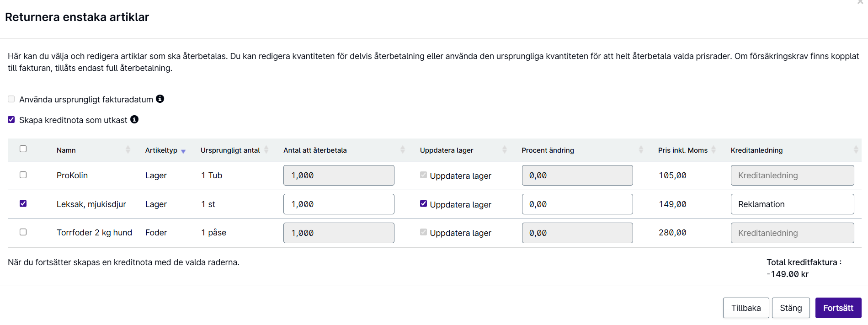Sort by Pris inkl. Moms arrows
Viewport: 868px width, 325px height.
714,149
